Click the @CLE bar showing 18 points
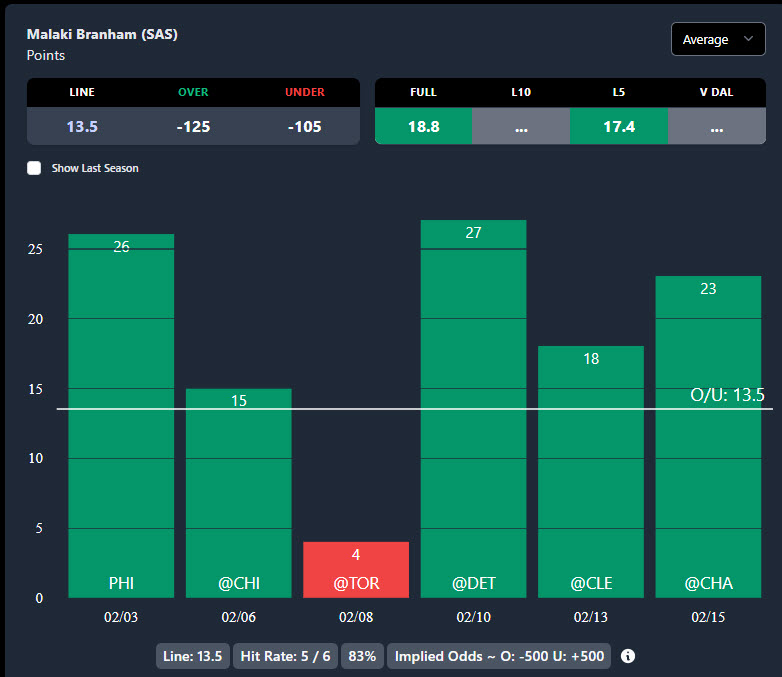Screen dimensions: 782x677 591,471
